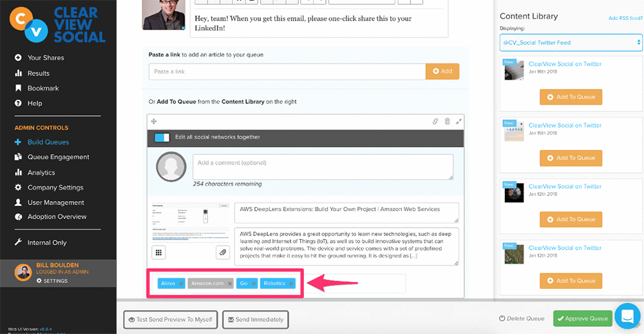The height and width of the screenshot is (334, 644).
Task: Click the User Management person icon
Action: click(18, 202)
